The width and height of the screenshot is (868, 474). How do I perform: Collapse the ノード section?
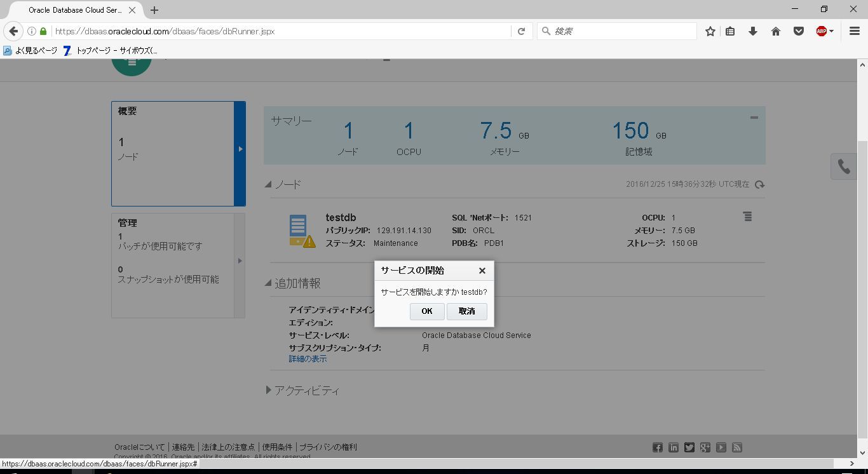(268, 184)
